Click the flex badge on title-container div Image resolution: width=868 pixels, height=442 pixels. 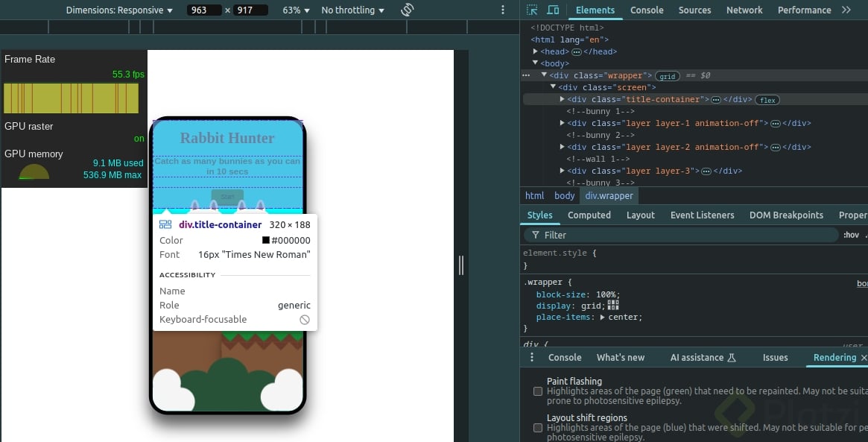click(x=767, y=100)
